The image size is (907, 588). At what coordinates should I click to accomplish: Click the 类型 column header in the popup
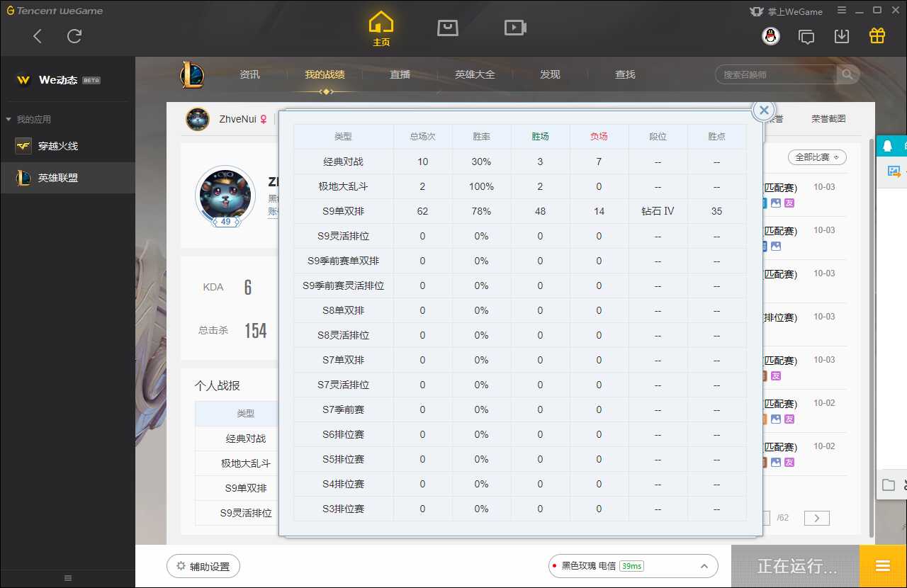click(x=343, y=137)
